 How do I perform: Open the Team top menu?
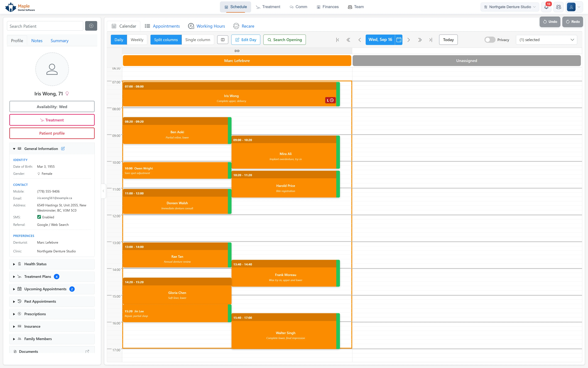pos(356,7)
